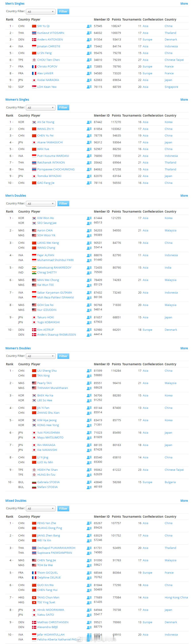Open Kunlavut VITIDSARN player page
Screen dimensions: 193x644
tap(50, 33)
